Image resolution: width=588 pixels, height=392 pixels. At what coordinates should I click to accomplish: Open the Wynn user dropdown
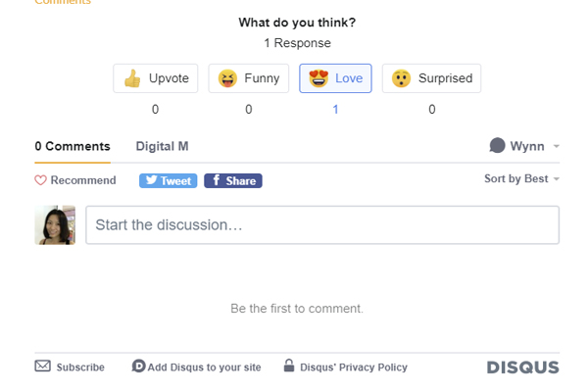click(x=525, y=146)
